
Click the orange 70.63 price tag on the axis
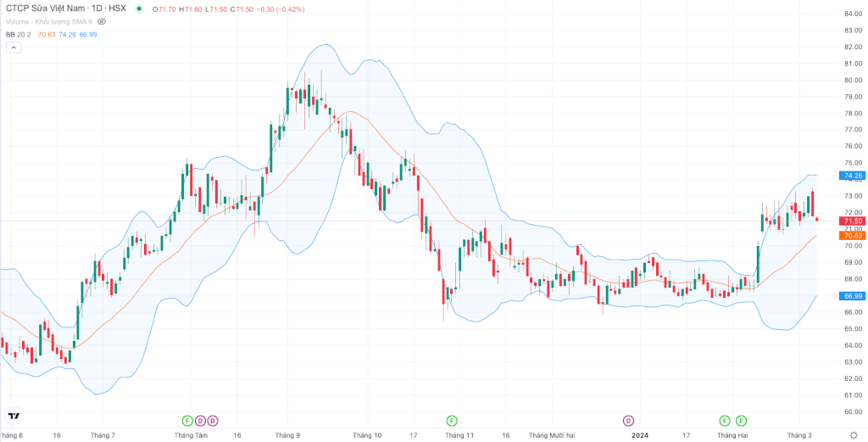point(853,235)
